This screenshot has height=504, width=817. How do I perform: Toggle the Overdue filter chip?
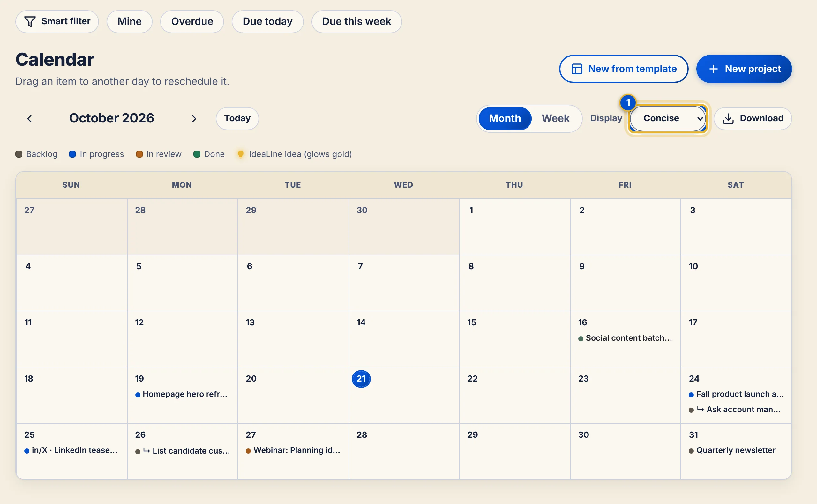tap(192, 22)
